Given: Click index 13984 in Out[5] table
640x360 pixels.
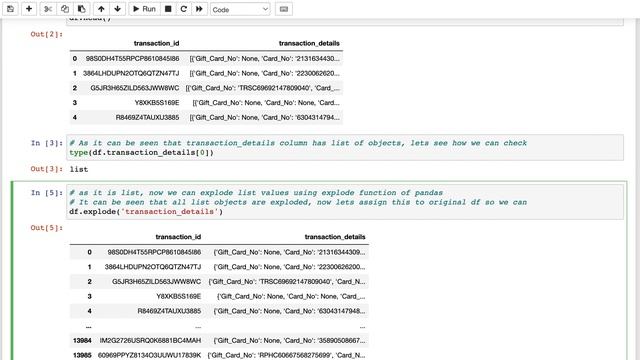Looking at the screenshot, I should [x=82, y=340].
